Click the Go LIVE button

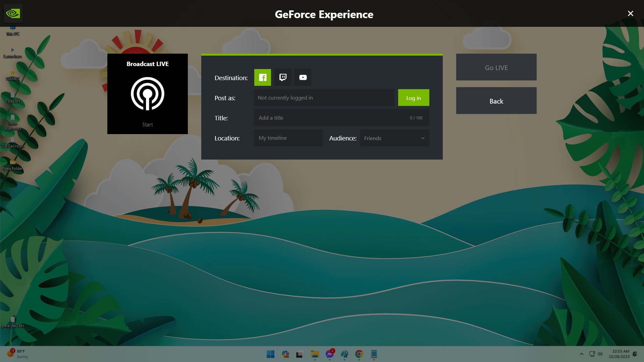[x=496, y=67]
